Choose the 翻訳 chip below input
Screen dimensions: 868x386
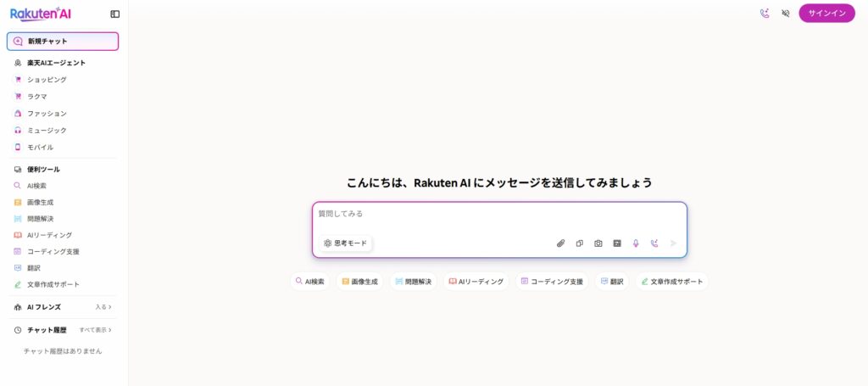coord(612,282)
